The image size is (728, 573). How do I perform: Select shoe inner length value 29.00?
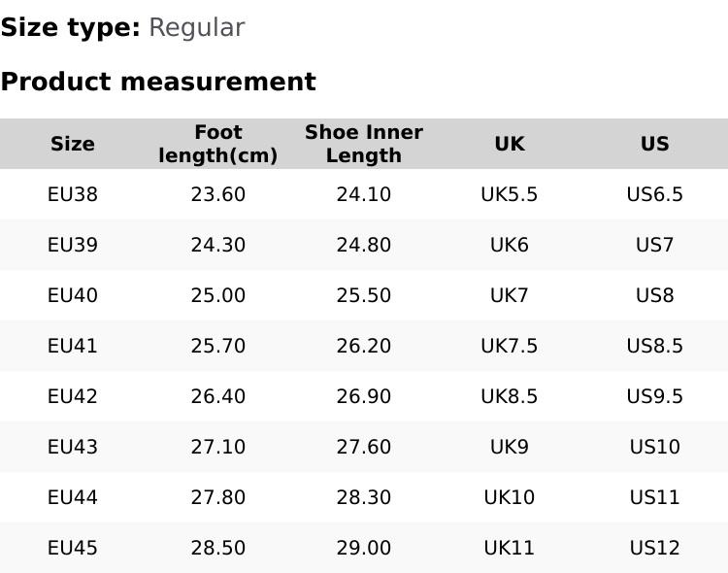(x=364, y=548)
